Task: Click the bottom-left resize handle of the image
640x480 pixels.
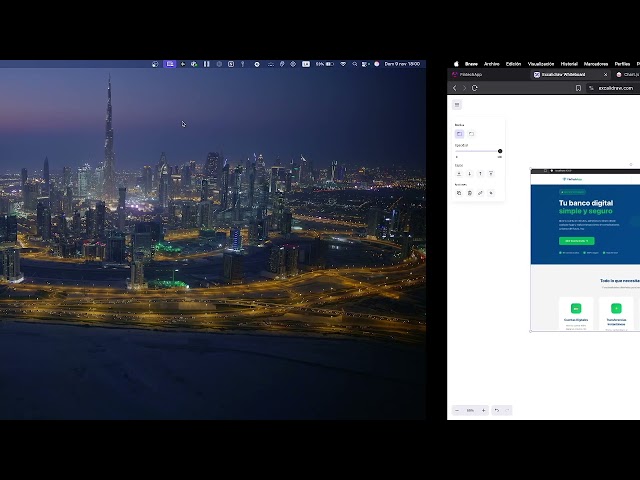Action: point(531,331)
